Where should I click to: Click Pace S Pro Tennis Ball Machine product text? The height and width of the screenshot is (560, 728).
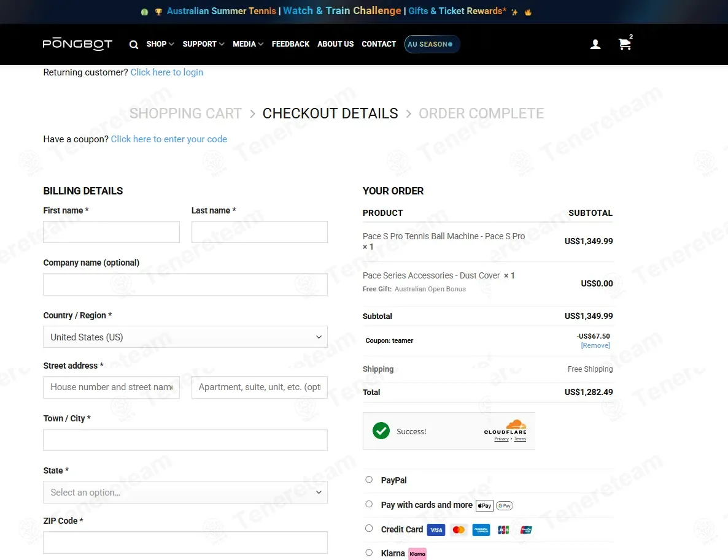[444, 236]
